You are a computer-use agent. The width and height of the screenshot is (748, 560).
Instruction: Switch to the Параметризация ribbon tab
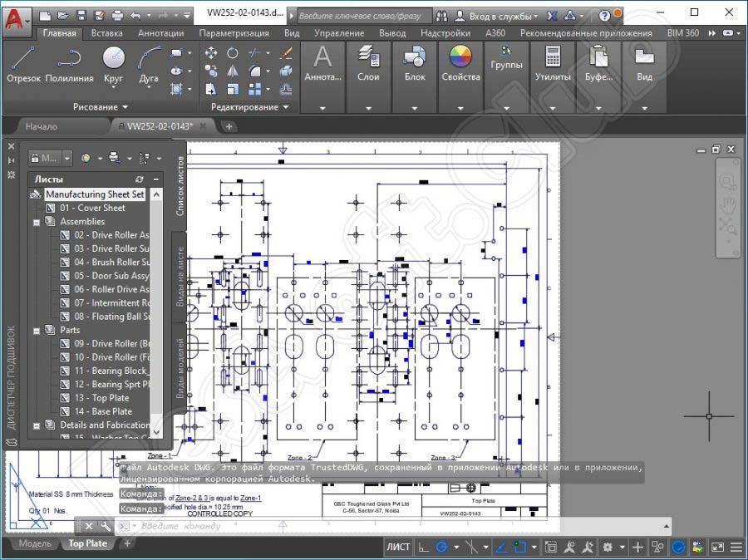tap(234, 33)
